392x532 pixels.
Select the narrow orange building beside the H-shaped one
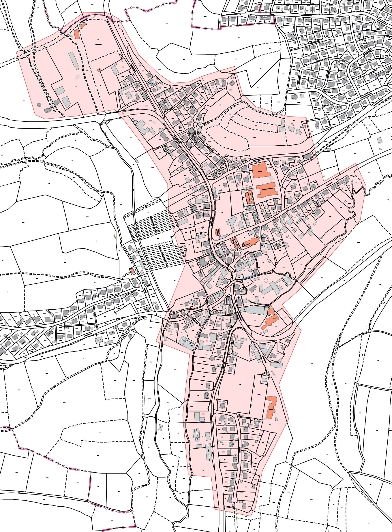(248, 197)
